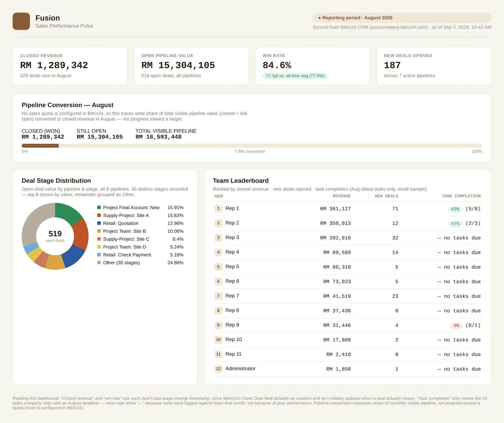This screenshot has width=504, height=423.
Task: Click New Deals Opened 187 value
Action: [392, 65]
